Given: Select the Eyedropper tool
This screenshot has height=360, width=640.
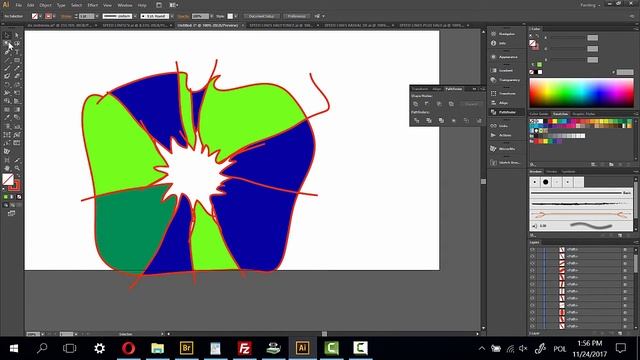Looking at the screenshot, I should pyautogui.click(x=7, y=117).
